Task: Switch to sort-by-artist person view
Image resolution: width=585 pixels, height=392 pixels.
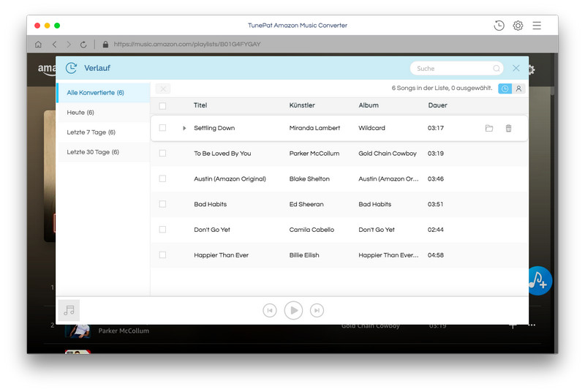Action: click(518, 88)
